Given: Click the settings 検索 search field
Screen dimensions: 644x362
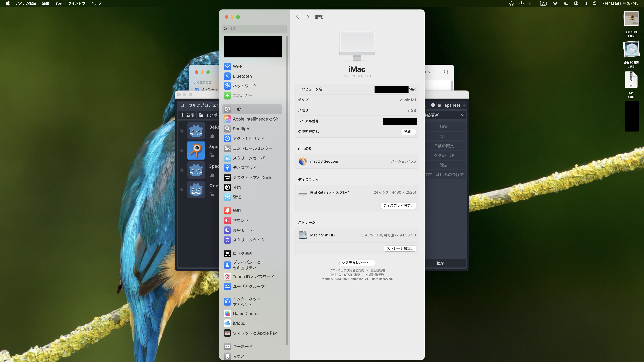Looking at the screenshot, I should tap(254, 29).
